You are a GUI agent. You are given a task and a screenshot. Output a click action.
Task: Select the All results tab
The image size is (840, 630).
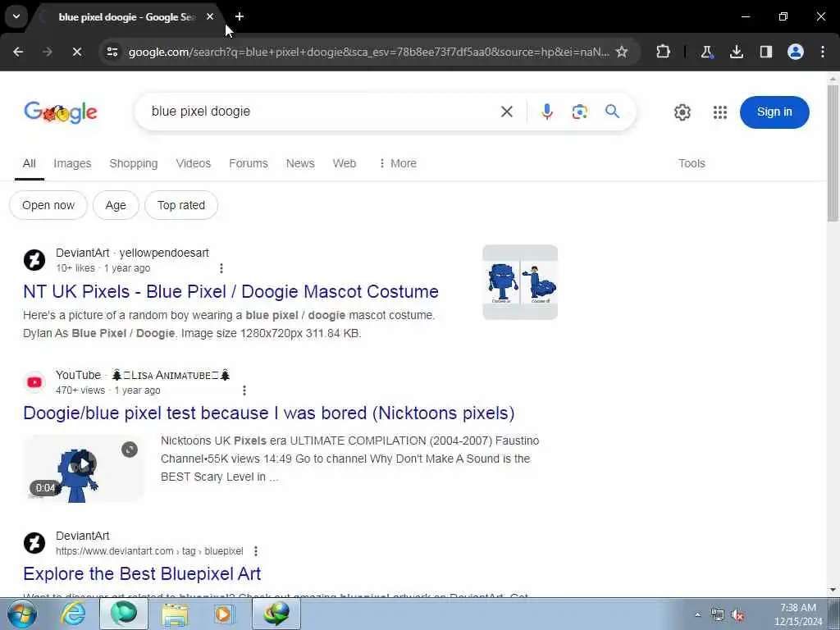30,163
